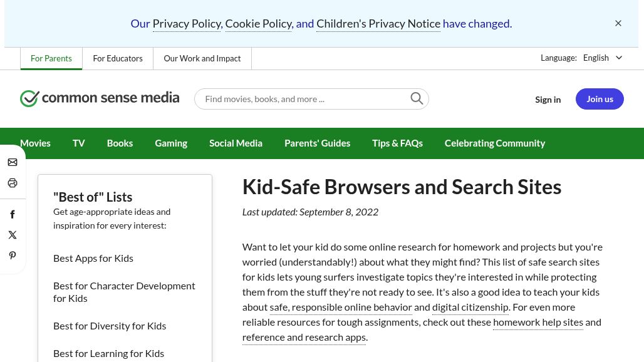The image size is (644, 362).
Task: Open the Parents' Guides menu
Action: click(317, 143)
